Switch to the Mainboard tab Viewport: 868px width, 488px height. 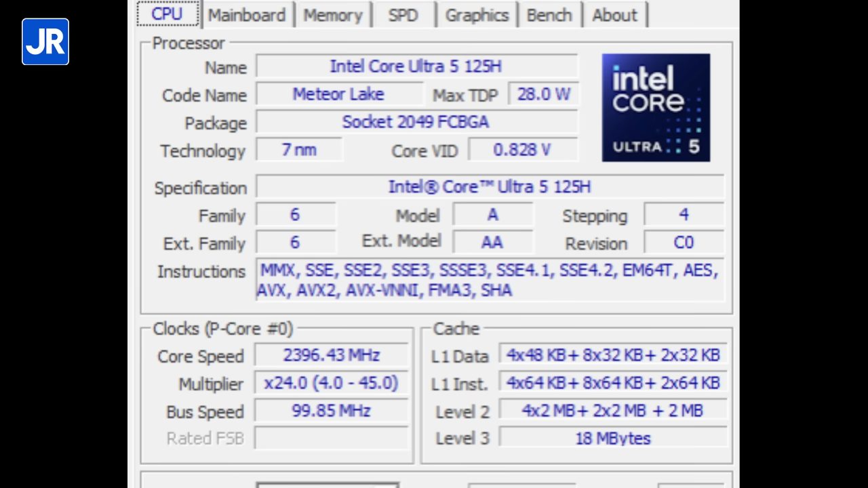[x=246, y=15]
